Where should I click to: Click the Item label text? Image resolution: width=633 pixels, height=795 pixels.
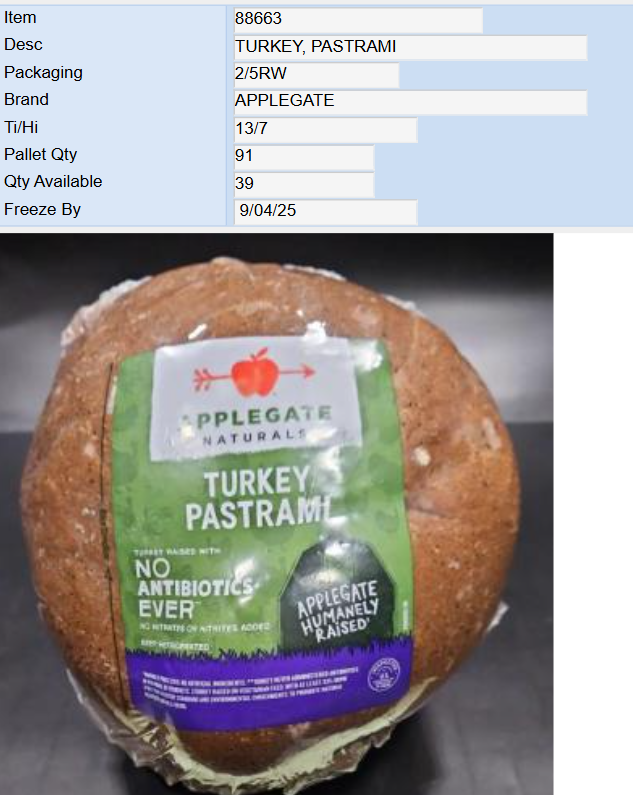(20, 18)
